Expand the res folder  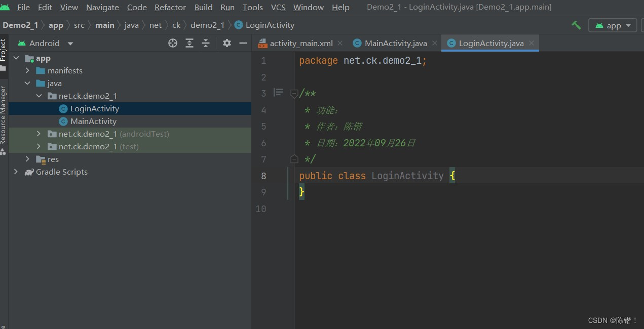[28, 159]
